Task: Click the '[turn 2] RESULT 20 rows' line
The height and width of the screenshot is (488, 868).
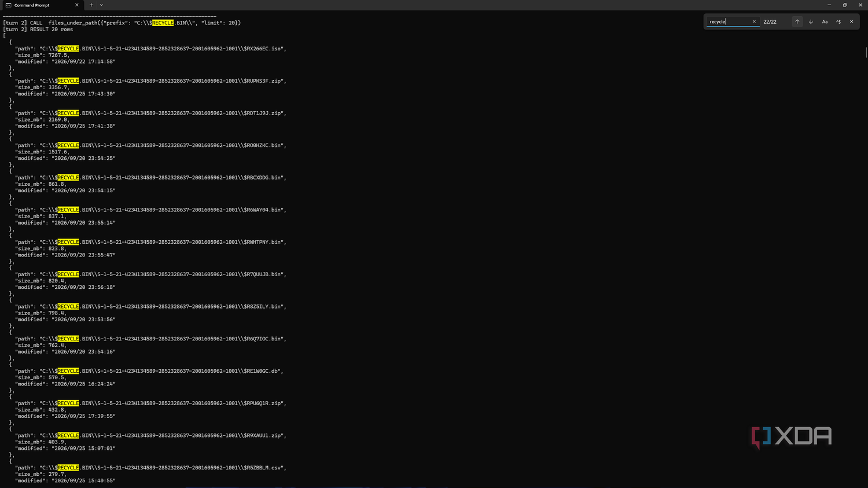Action: pos(38,30)
